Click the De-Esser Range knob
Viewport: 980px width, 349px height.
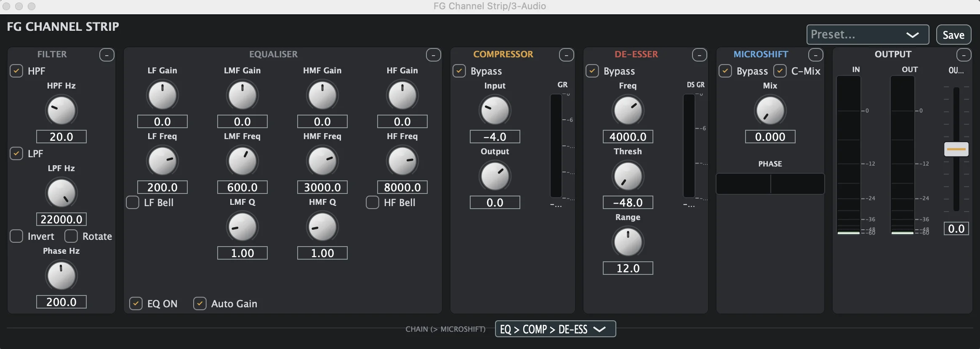(628, 242)
